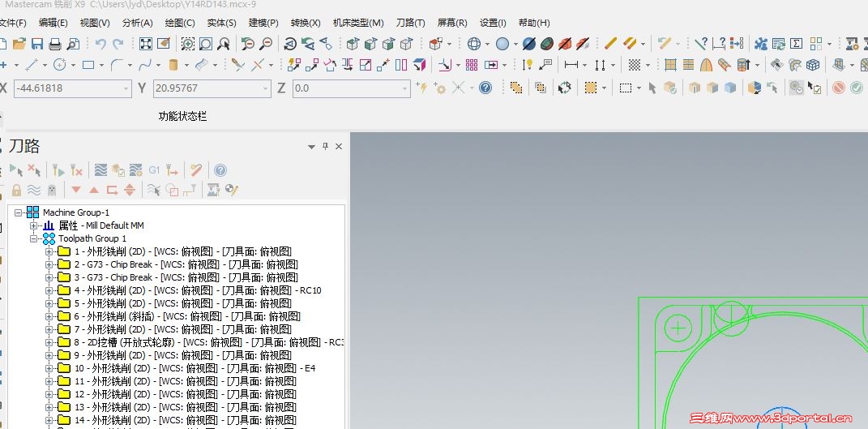The width and height of the screenshot is (868, 429).
Task: Open Z coordinate dropdown
Action: click(405, 88)
